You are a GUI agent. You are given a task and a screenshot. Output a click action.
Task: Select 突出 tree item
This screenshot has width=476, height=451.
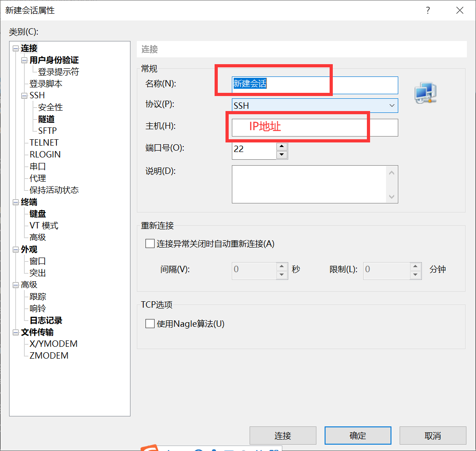click(x=38, y=273)
